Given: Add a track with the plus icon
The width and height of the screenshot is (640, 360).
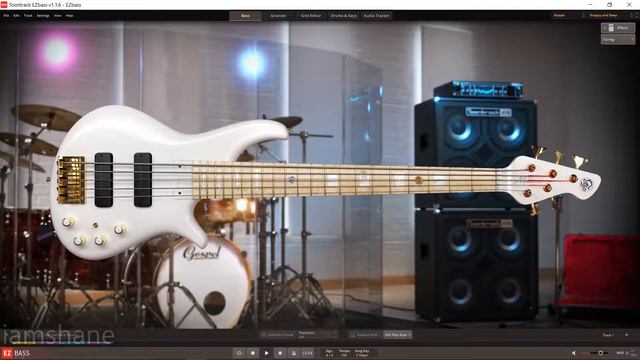Looking at the screenshot, I should coord(627,335).
